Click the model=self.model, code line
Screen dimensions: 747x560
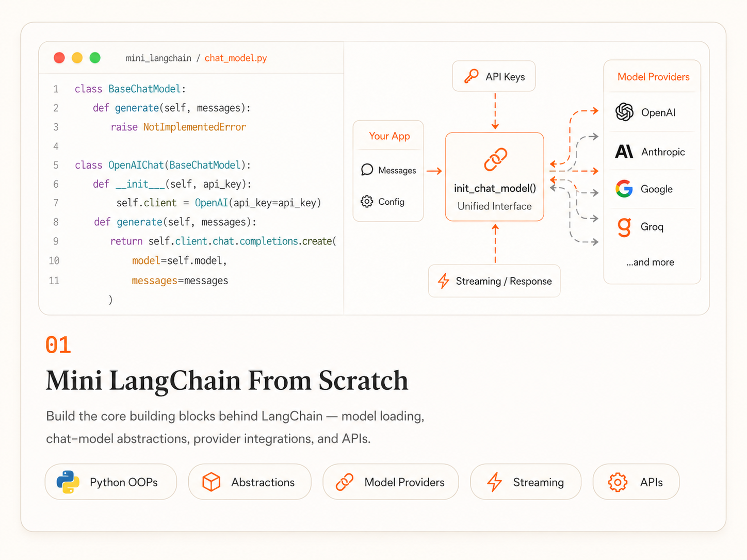point(179,260)
